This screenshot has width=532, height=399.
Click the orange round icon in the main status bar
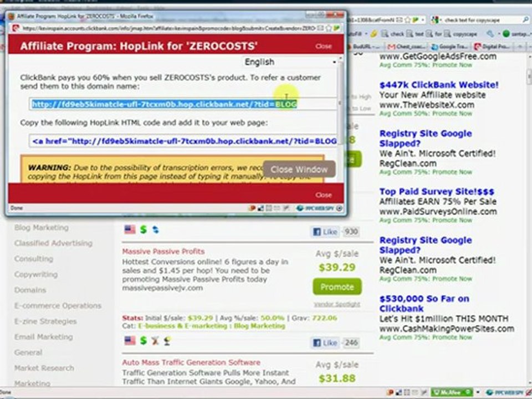tap(391, 392)
